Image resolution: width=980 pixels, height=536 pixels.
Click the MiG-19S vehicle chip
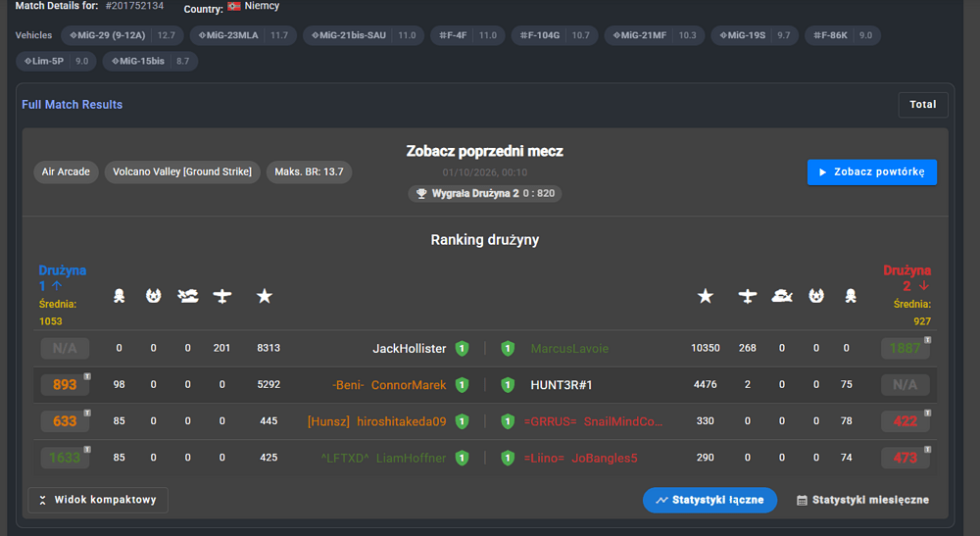tap(755, 35)
